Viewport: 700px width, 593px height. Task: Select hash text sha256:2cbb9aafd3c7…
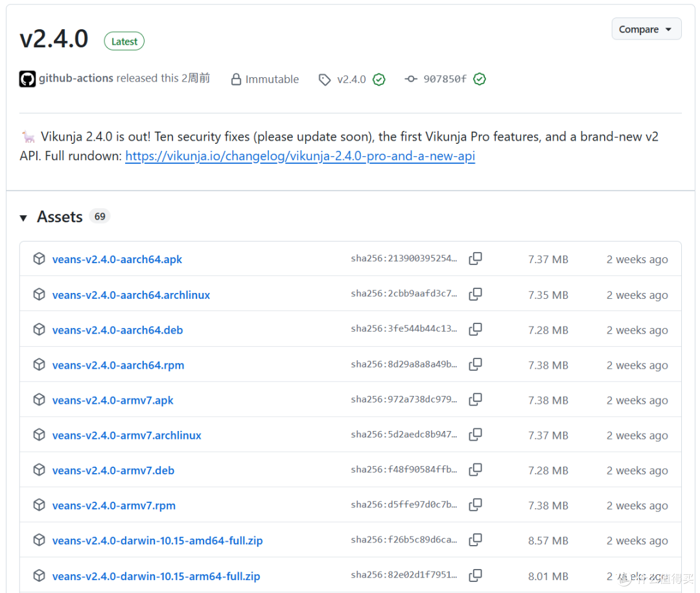click(404, 294)
